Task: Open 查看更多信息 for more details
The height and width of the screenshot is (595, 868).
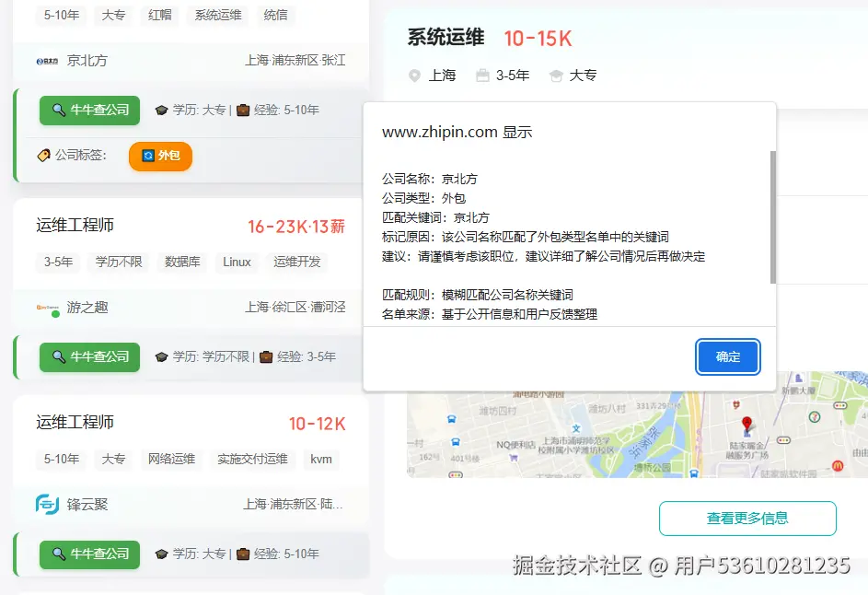Action: point(747,519)
